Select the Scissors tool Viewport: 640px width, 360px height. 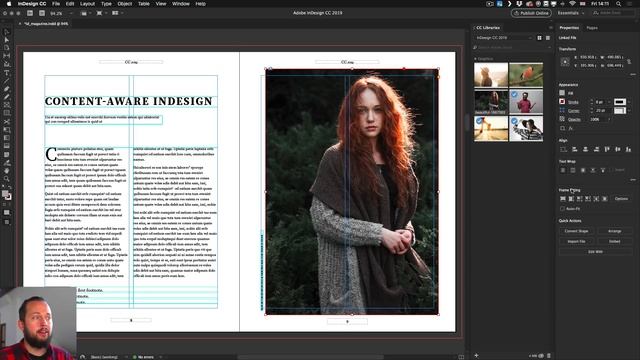(7, 122)
